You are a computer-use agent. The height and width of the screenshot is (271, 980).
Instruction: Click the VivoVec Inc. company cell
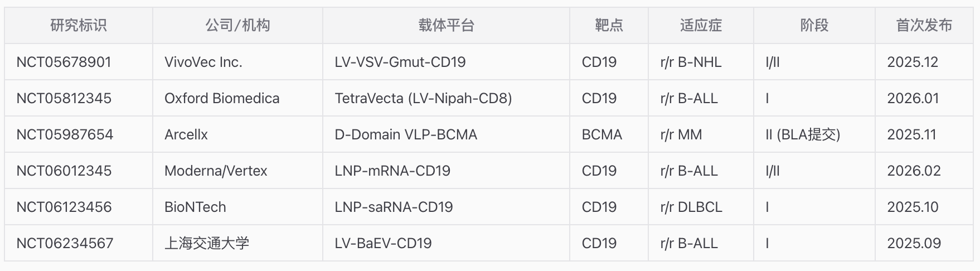tap(203, 62)
